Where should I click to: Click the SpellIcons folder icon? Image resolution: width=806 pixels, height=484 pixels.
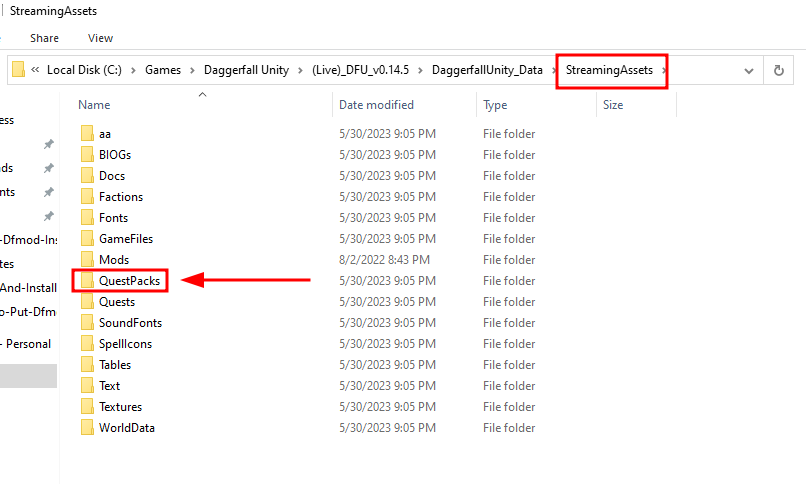(87, 344)
